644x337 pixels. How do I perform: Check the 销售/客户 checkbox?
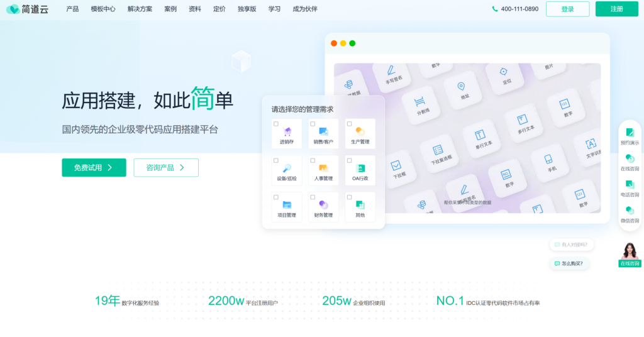(313, 124)
